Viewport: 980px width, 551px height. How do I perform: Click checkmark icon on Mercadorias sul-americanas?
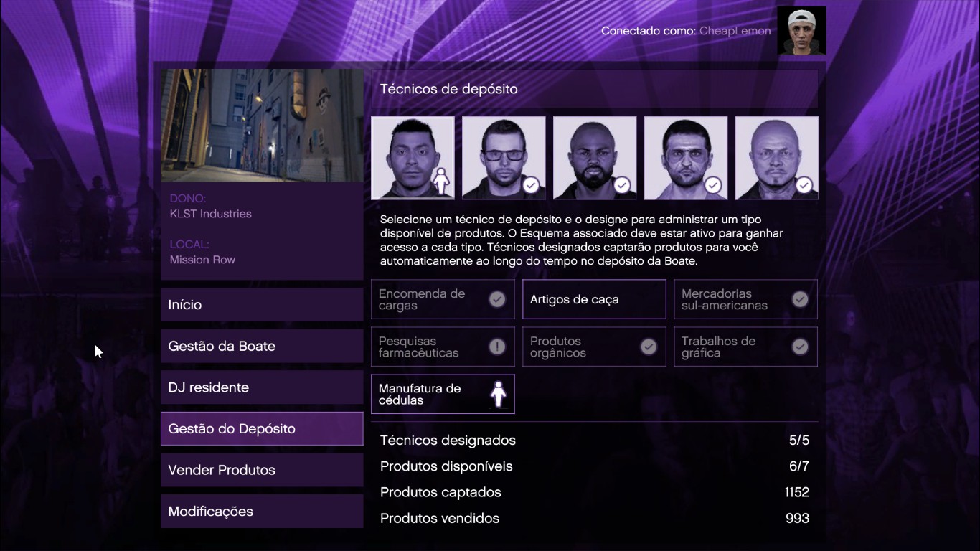click(800, 299)
